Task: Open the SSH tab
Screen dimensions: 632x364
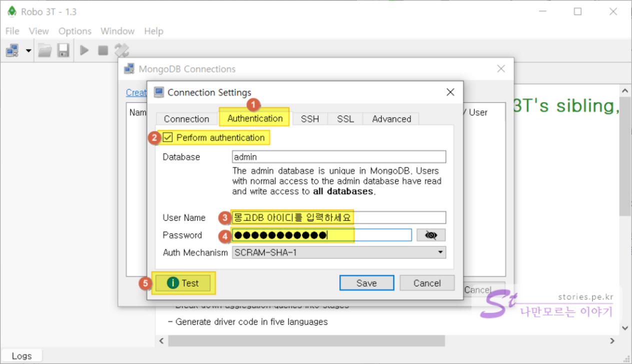Action: click(x=309, y=119)
